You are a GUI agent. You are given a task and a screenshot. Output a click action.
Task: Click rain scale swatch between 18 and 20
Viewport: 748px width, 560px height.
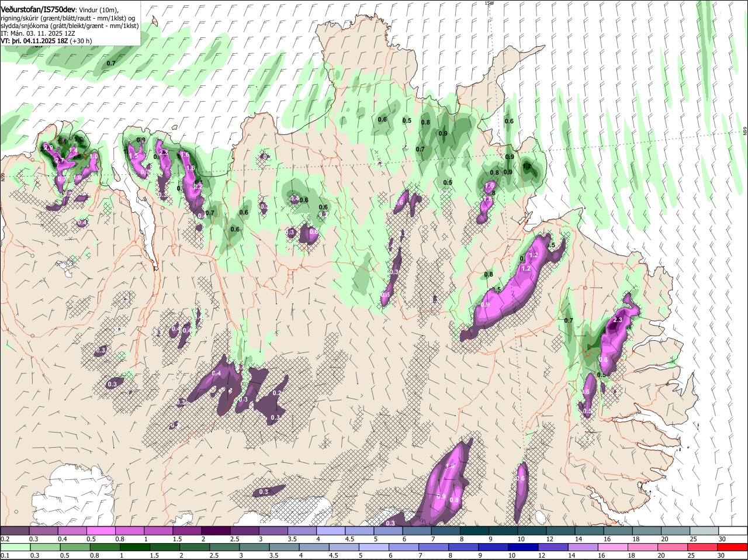point(643,547)
